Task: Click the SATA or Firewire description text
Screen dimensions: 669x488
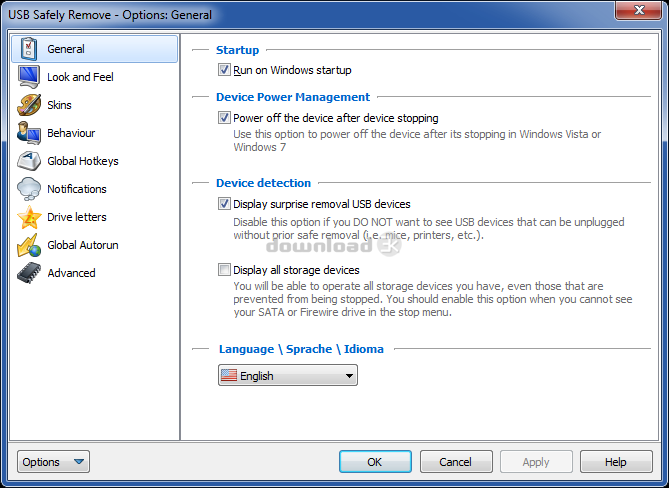Action: [433, 299]
